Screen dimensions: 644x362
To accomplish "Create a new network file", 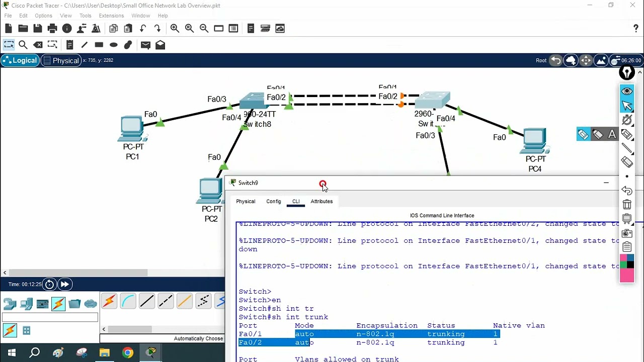I will point(9,29).
